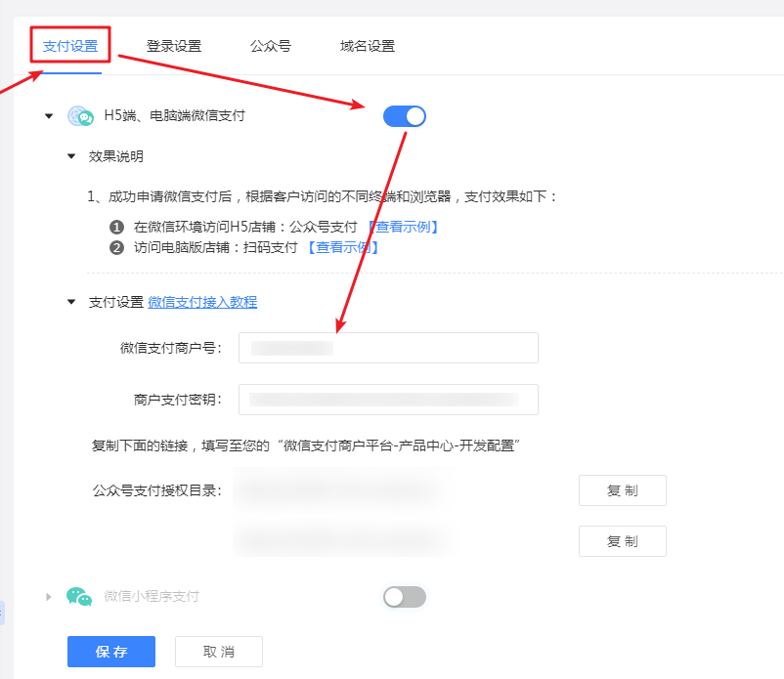Focus the 商户支付密钥 input field

click(x=388, y=400)
